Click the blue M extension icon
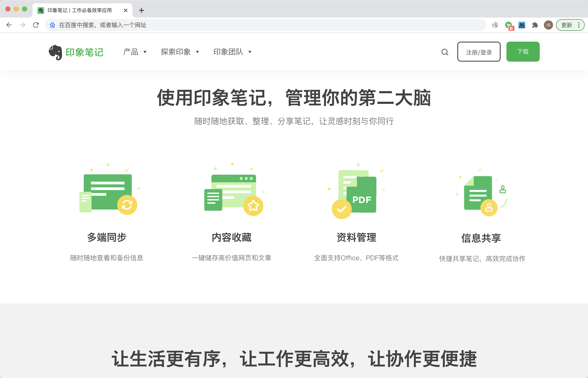Image resolution: width=588 pixels, height=378 pixels. point(521,25)
